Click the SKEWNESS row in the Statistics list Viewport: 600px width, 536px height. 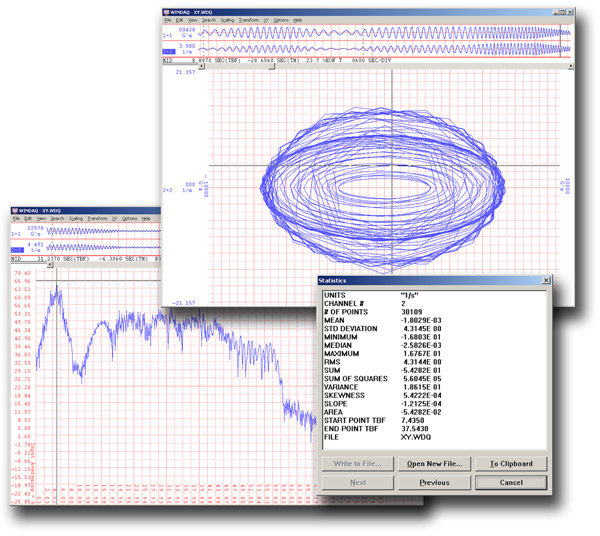pos(383,395)
